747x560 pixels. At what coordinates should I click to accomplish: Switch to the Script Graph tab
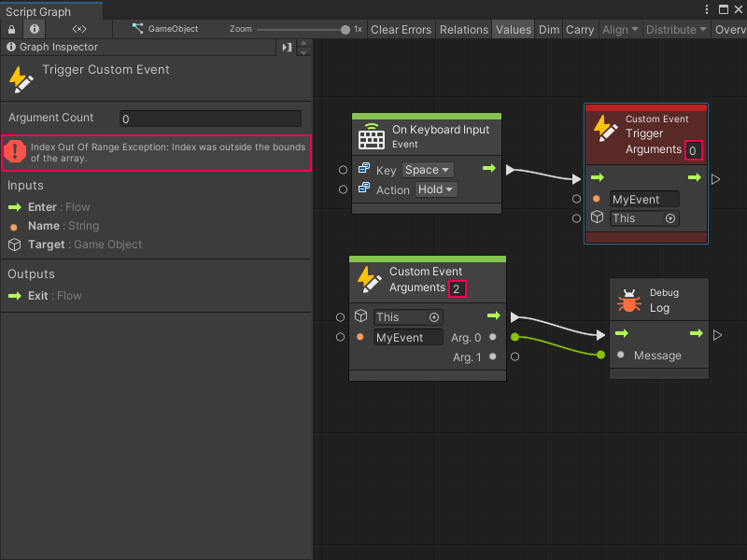click(x=37, y=11)
